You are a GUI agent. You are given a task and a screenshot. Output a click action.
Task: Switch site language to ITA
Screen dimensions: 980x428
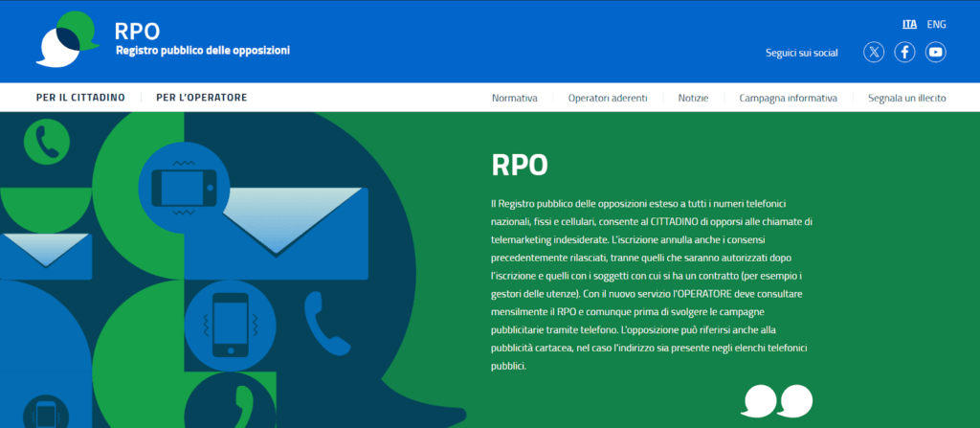[x=909, y=24]
